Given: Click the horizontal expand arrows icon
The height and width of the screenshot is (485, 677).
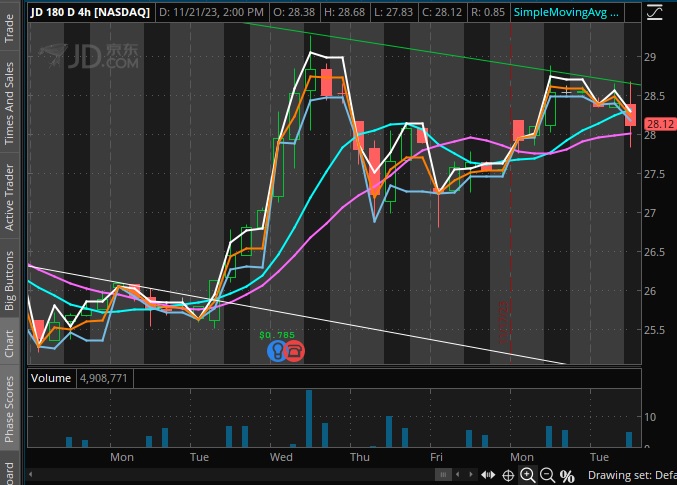Looking at the screenshot, I should coord(489,475).
